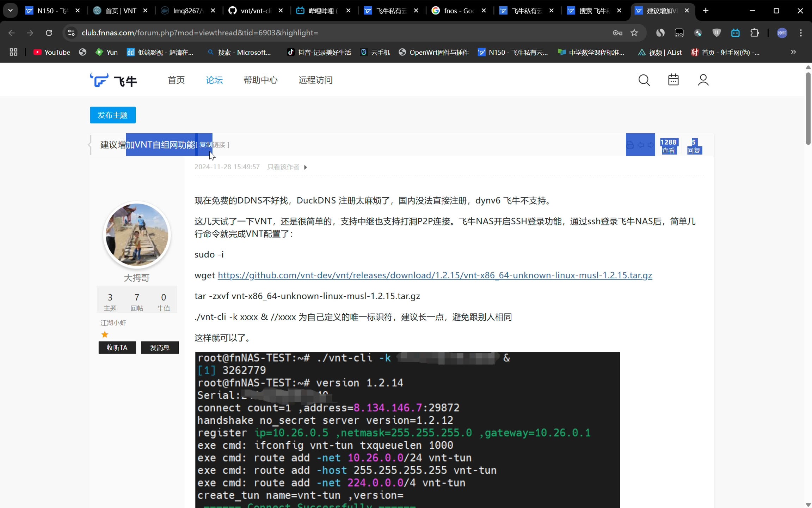This screenshot has width=812, height=508.
Task: Click the 江湖小虾 rank label
Action: click(113, 323)
